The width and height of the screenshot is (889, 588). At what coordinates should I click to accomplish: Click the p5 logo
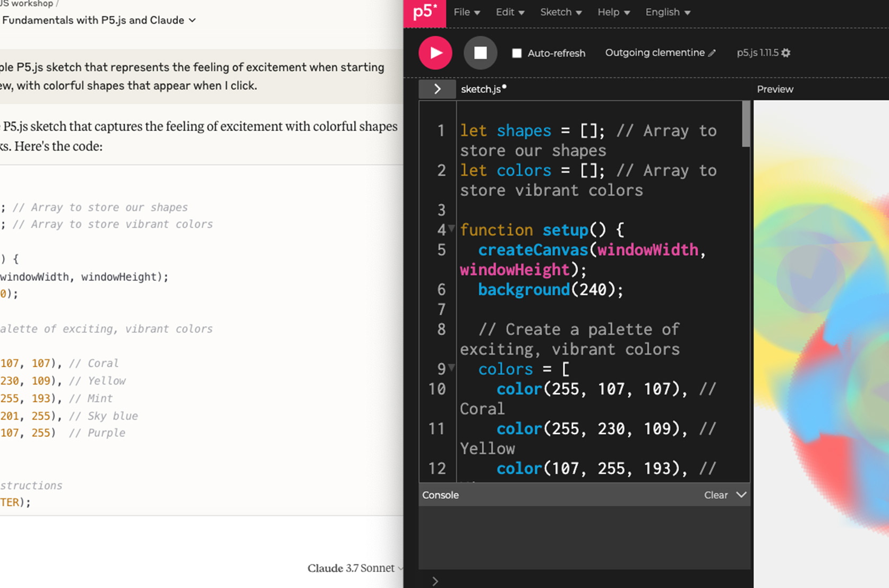tap(424, 13)
